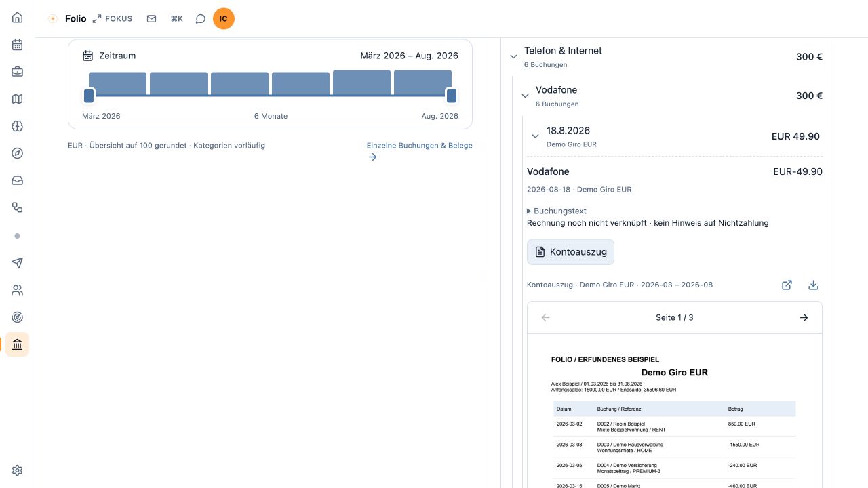Click the Aug. 2026 end handle of the Zeitraum slider
This screenshot has width=868, height=488.
click(x=452, y=96)
